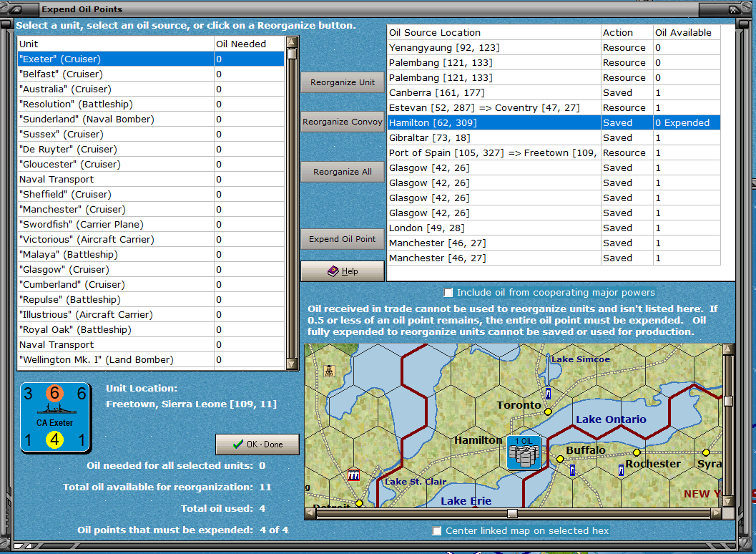The height and width of the screenshot is (554, 756).
Task: Click the Buffalo yellow city dot
Action: [560, 459]
